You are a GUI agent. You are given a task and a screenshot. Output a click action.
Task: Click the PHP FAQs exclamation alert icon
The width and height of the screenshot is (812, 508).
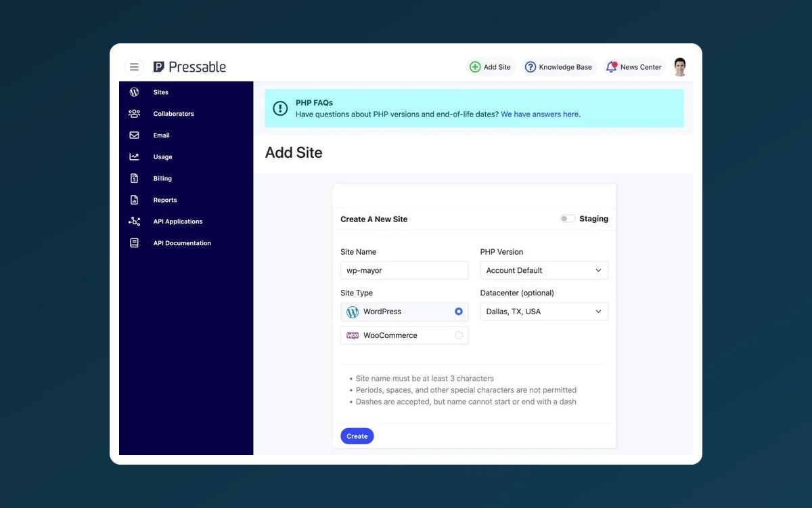coord(280,108)
